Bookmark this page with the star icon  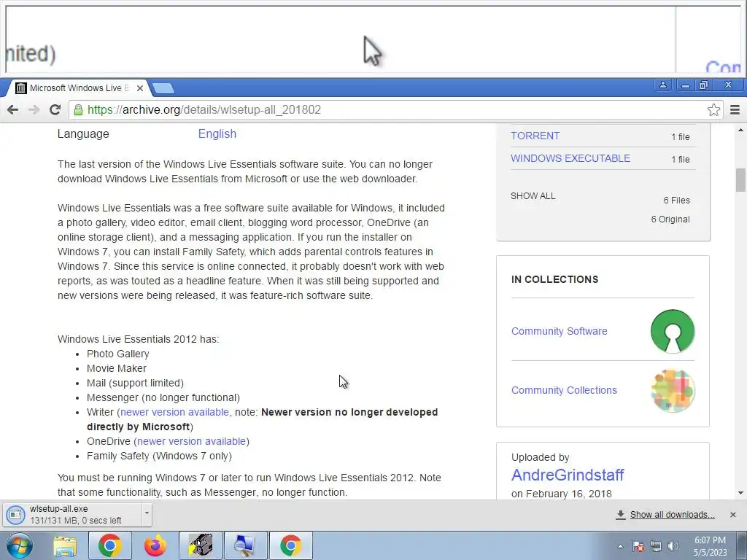[713, 110]
